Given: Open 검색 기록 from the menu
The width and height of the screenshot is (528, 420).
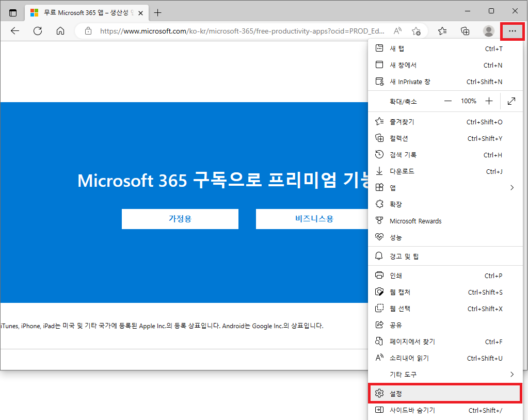Looking at the screenshot, I should 445,155.
